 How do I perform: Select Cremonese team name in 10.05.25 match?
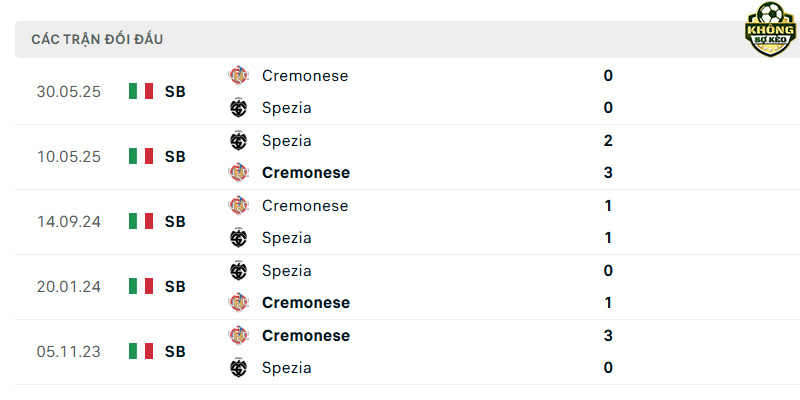[x=306, y=172]
